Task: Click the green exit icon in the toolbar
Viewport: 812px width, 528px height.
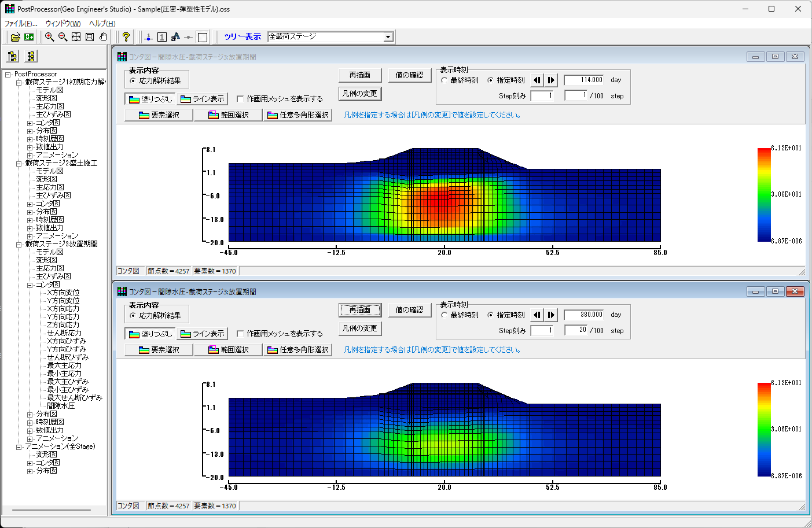Action: tap(29, 37)
